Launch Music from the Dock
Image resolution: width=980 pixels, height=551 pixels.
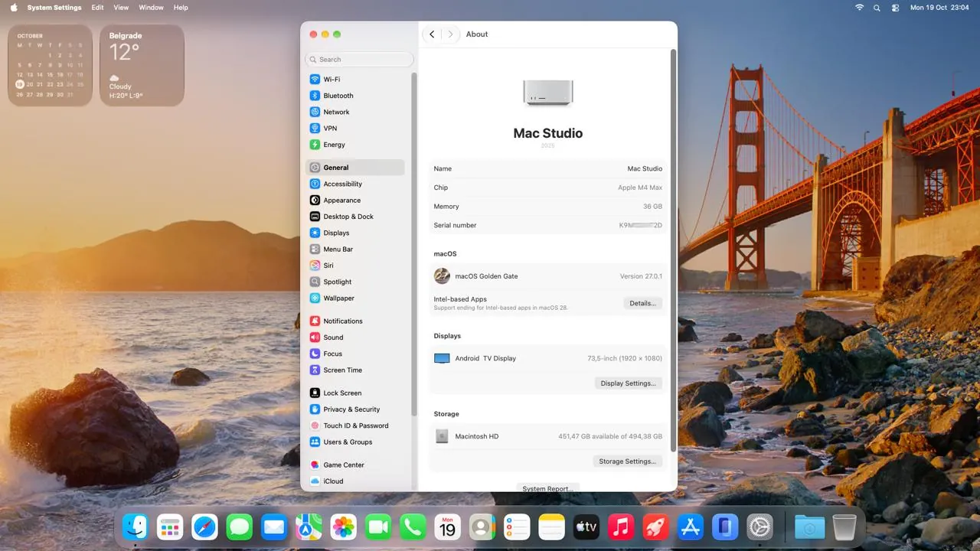click(x=622, y=527)
